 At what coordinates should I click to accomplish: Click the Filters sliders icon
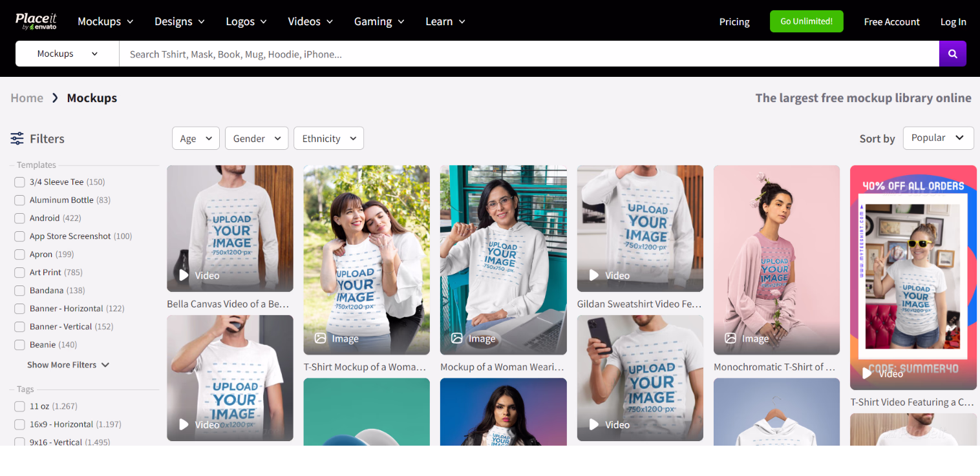pos(17,138)
